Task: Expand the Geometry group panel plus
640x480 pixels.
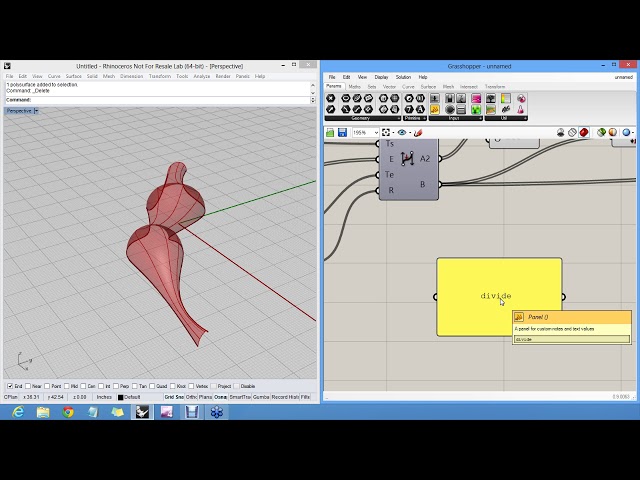Action: (x=398, y=118)
